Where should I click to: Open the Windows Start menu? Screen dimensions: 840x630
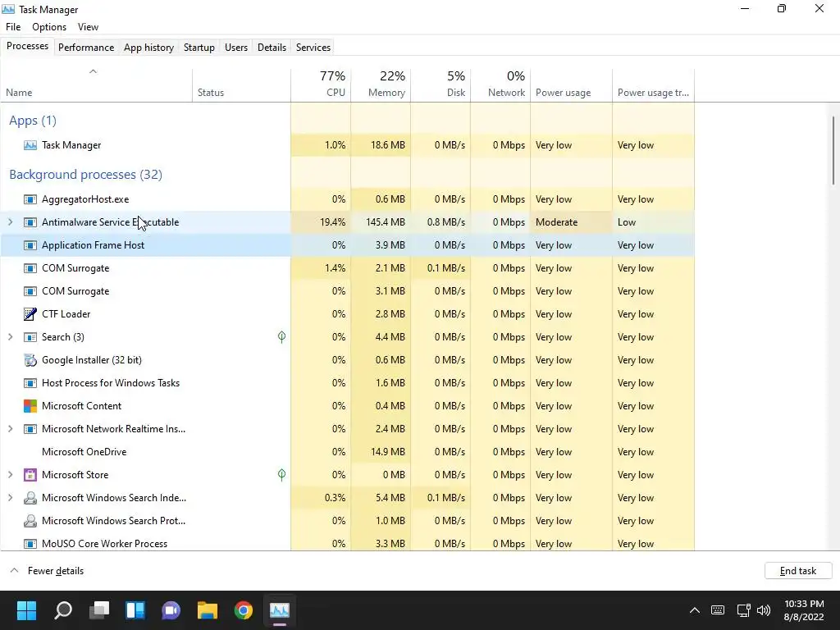point(26,610)
